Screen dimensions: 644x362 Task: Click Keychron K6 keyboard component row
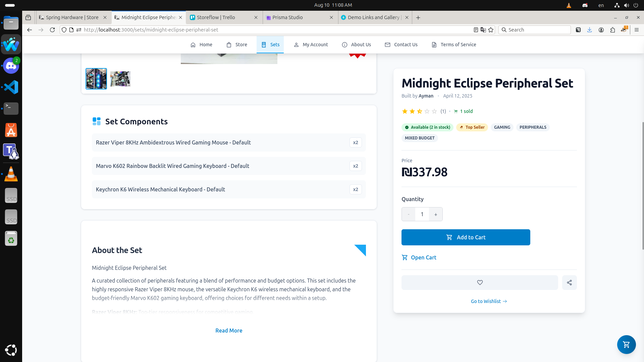(x=229, y=189)
